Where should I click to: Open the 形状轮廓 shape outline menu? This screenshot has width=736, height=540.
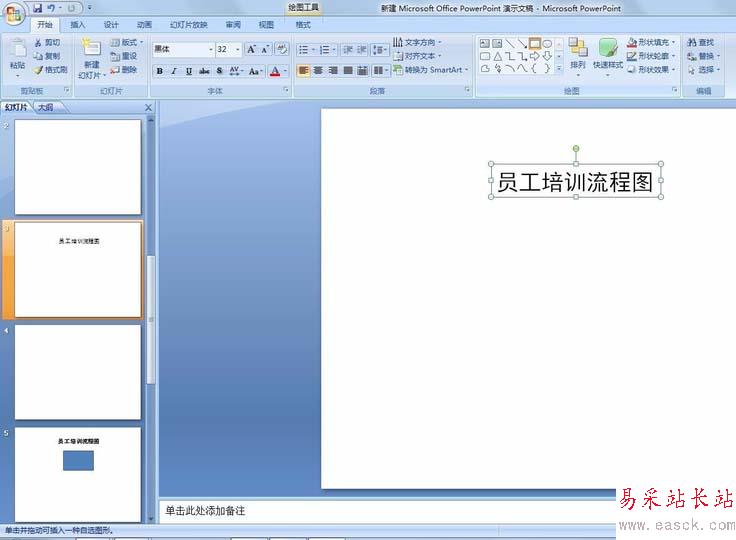tap(651, 56)
